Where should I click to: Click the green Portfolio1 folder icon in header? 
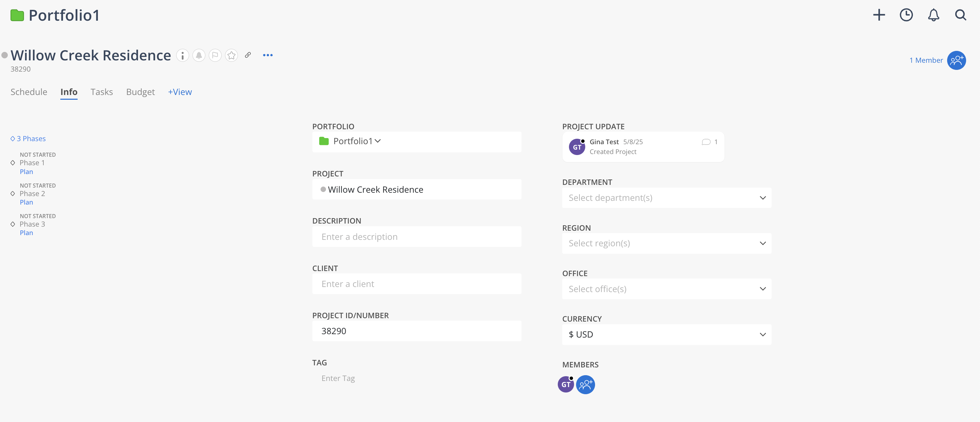[17, 16]
